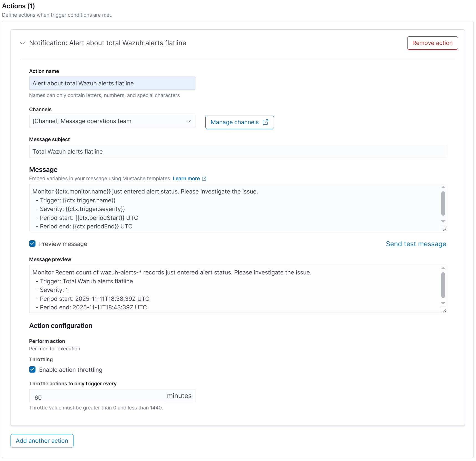
Task: Collapse the notification action chevron
Action: [x=22, y=43]
